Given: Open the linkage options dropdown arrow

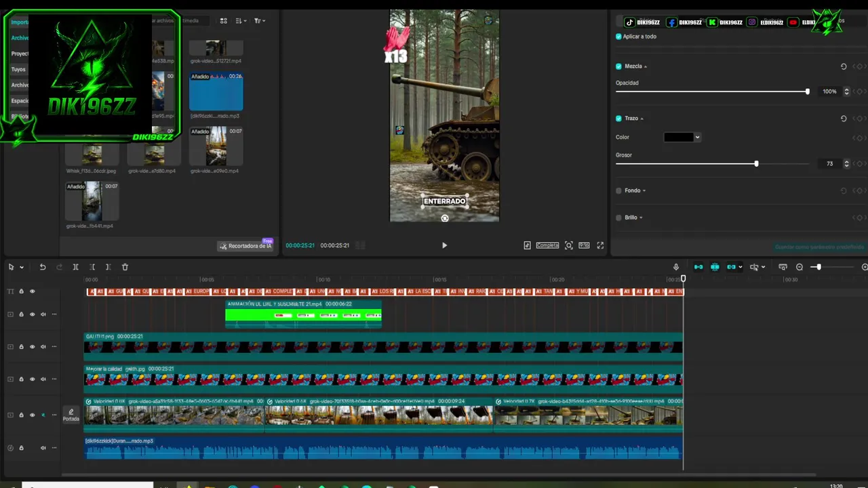Looking at the screenshot, I should tap(740, 267).
